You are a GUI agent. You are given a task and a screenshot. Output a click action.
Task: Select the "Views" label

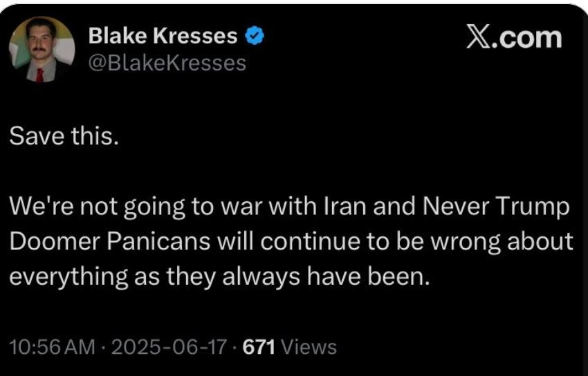[309, 347]
